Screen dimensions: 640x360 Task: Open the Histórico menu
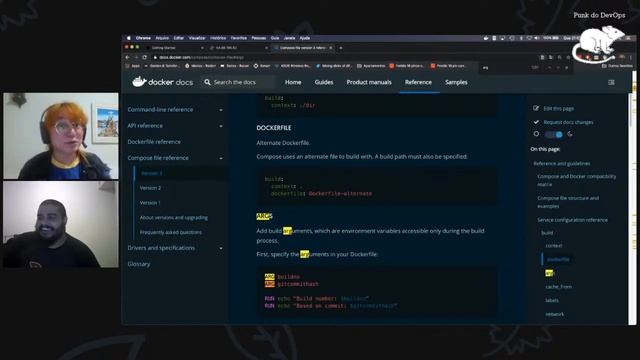point(218,38)
